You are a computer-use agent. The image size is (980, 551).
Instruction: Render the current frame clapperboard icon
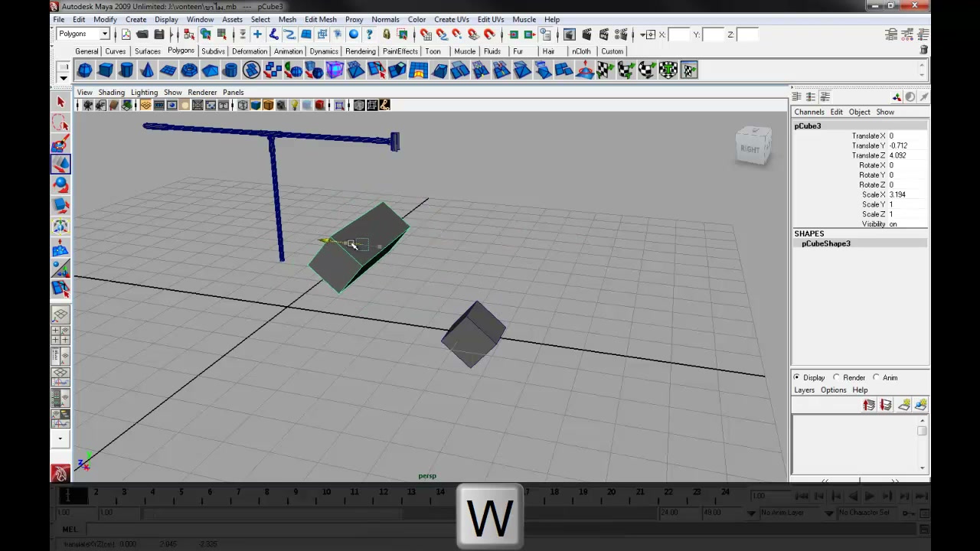pos(586,34)
